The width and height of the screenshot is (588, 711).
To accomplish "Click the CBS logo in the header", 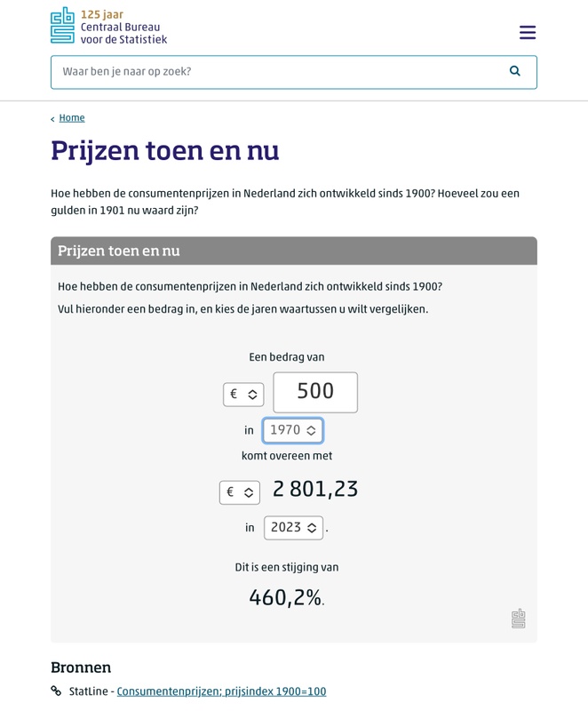I will click(x=63, y=26).
